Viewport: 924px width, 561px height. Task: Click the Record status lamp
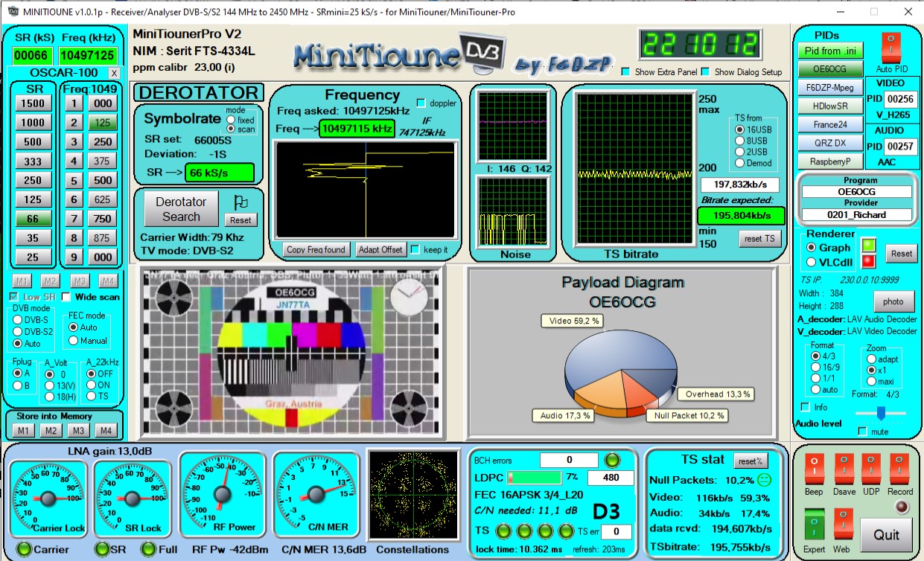pos(902,507)
